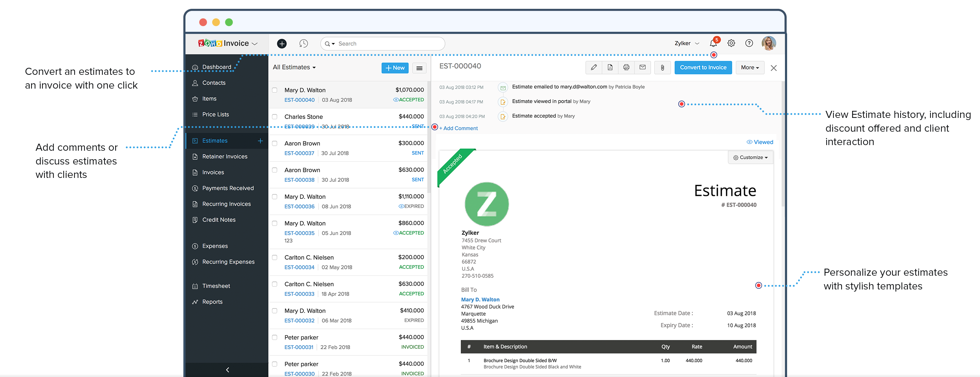
Task: Click the Dashboard sidebar icon
Action: pyautogui.click(x=195, y=67)
